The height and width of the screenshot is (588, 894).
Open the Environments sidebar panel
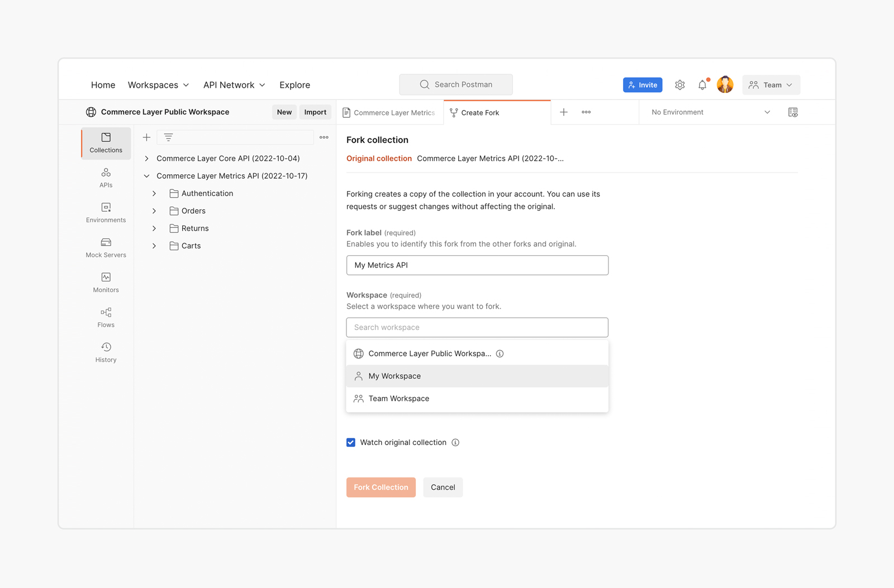click(106, 213)
